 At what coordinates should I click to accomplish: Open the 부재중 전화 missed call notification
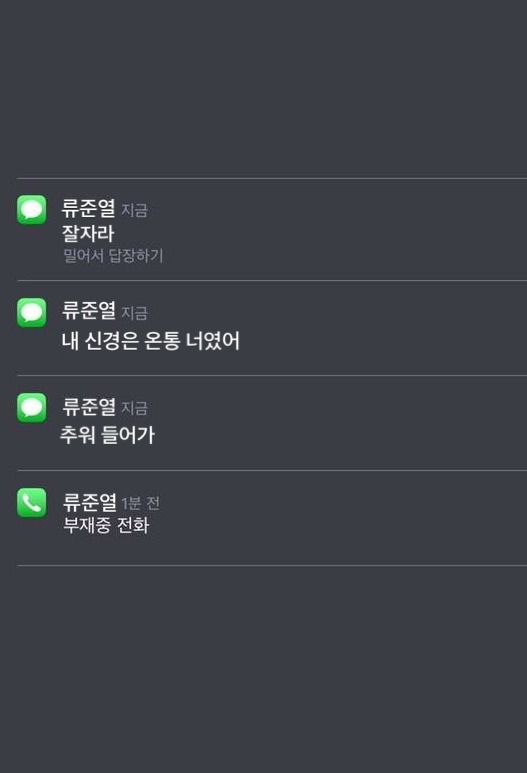(x=272, y=518)
